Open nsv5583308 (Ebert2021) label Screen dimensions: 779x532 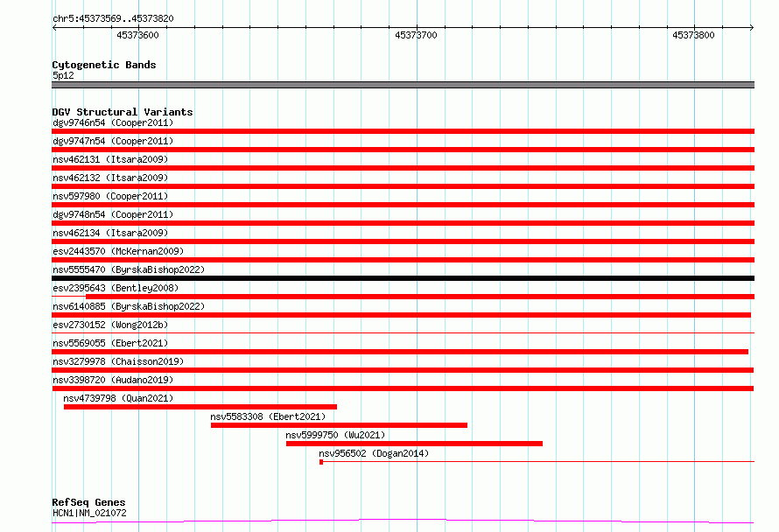(x=268, y=416)
